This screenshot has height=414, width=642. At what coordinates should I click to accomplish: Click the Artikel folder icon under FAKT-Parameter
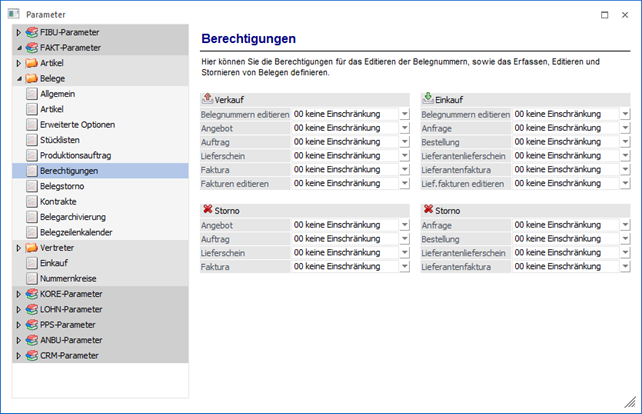click(31, 63)
